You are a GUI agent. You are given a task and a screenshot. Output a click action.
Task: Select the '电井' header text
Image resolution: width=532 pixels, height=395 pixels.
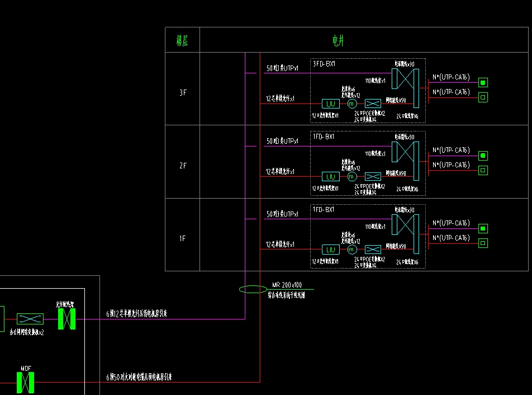tap(338, 41)
